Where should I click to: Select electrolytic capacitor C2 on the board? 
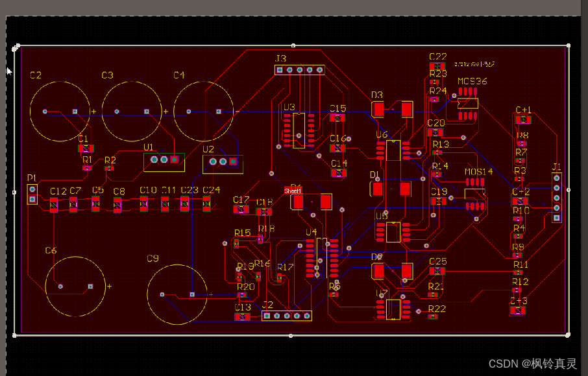(x=60, y=110)
